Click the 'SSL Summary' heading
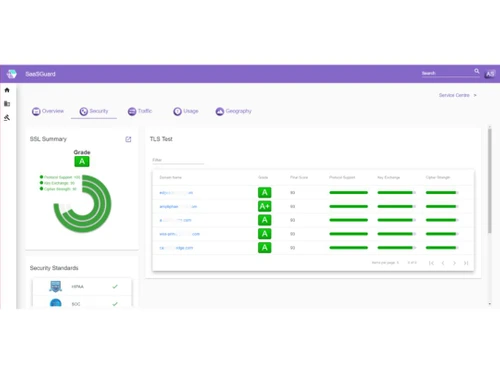 pos(48,139)
